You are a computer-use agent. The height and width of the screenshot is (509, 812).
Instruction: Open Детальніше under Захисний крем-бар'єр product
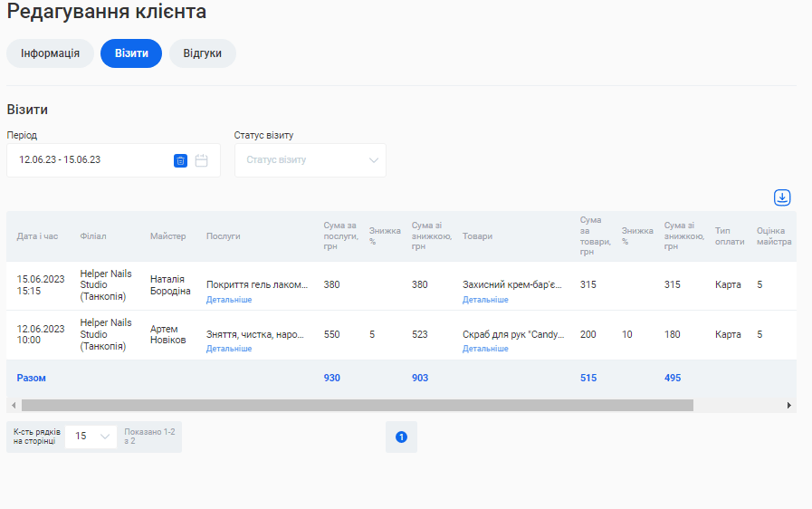point(485,300)
